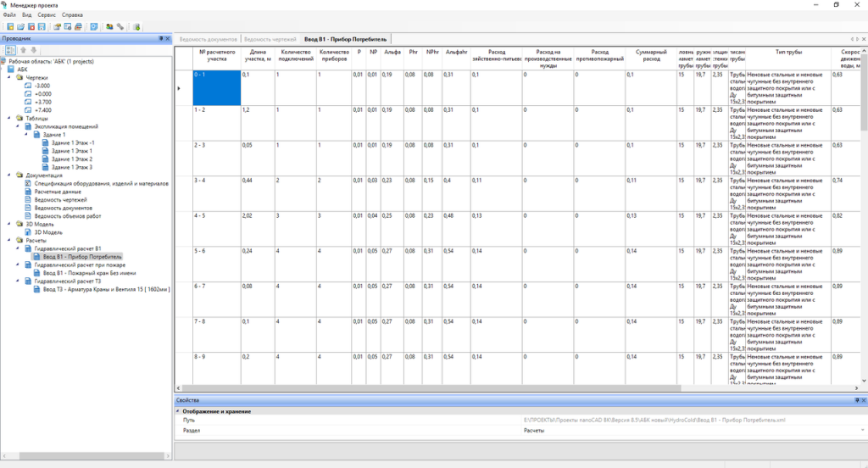
Task: Toggle auto-hide pin on Свойства panel
Action: click(x=856, y=399)
